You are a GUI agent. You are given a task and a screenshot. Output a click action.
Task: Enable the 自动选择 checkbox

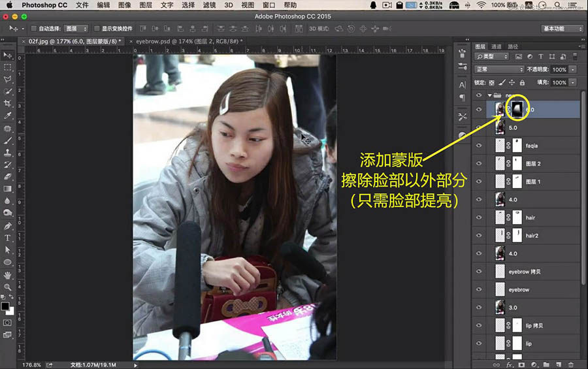click(34, 29)
